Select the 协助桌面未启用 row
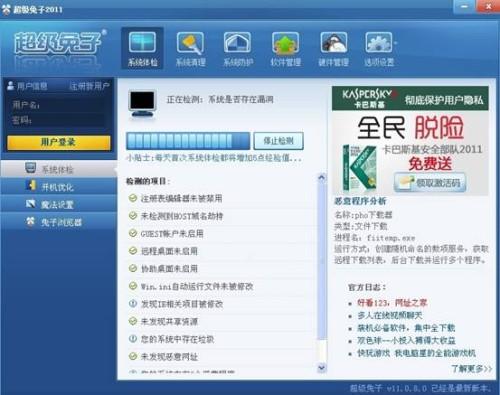The height and width of the screenshot is (395, 500). [x=220, y=269]
